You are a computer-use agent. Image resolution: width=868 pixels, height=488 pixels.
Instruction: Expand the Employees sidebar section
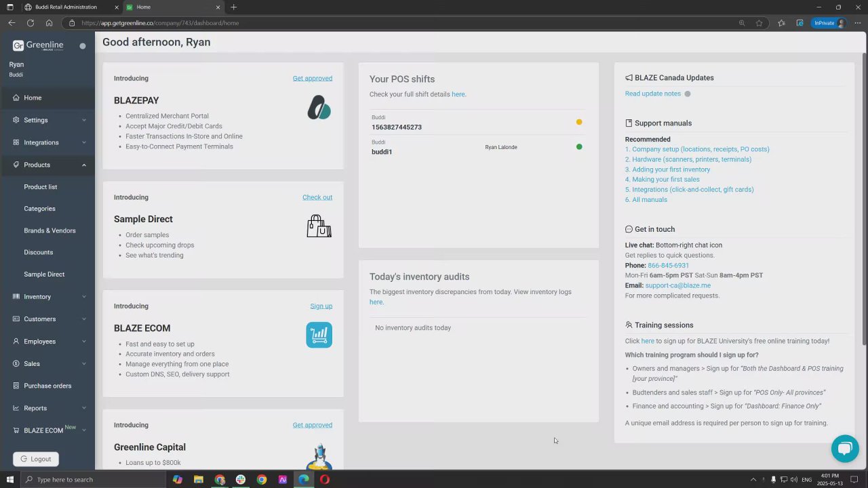coord(47,342)
